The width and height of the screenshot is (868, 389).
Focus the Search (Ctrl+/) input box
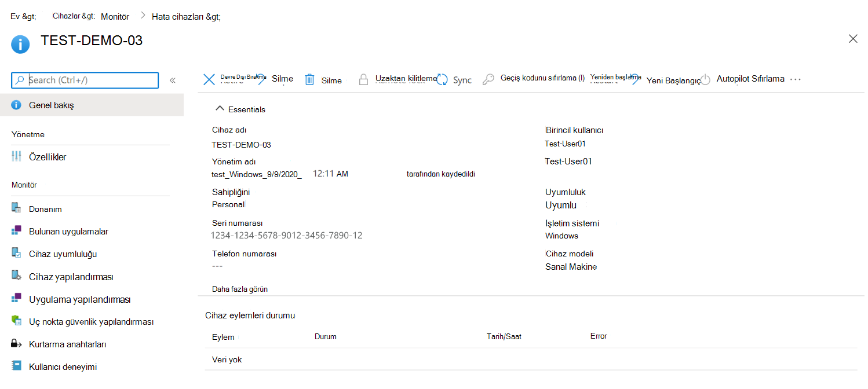tap(85, 80)
